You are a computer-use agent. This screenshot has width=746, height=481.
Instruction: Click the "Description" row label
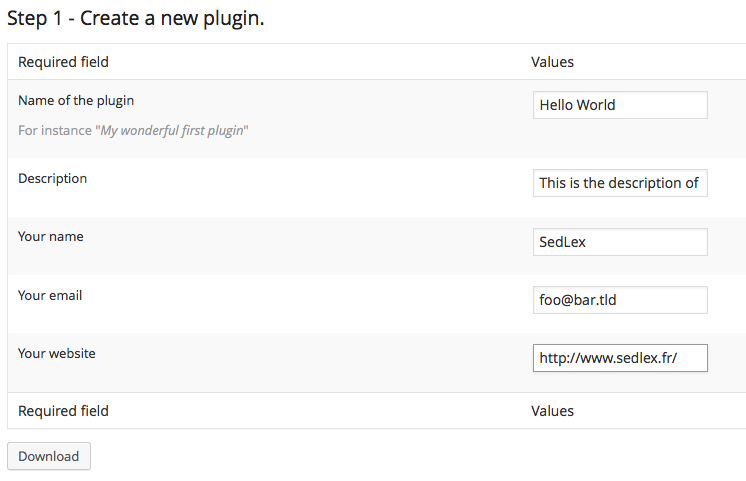click(x=52, y=179)
